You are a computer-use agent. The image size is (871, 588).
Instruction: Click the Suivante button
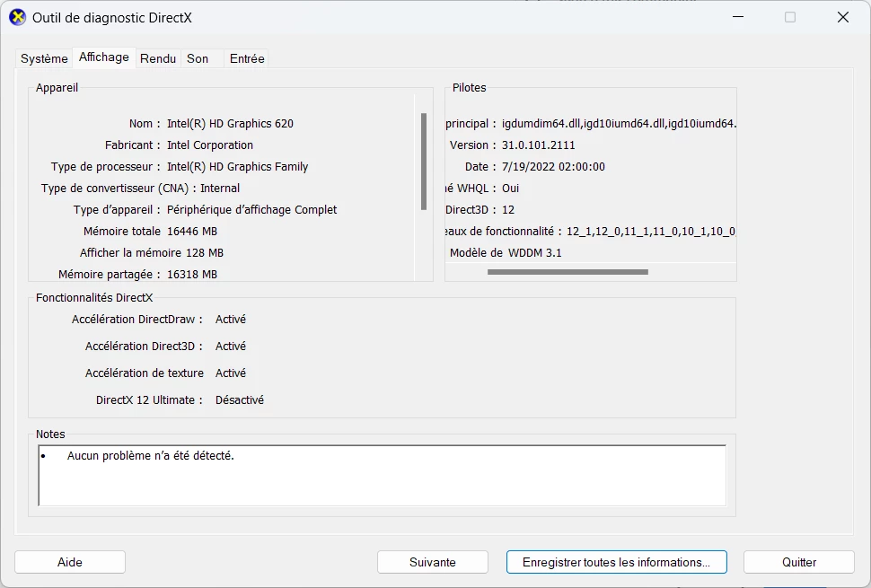coord(433,562)
